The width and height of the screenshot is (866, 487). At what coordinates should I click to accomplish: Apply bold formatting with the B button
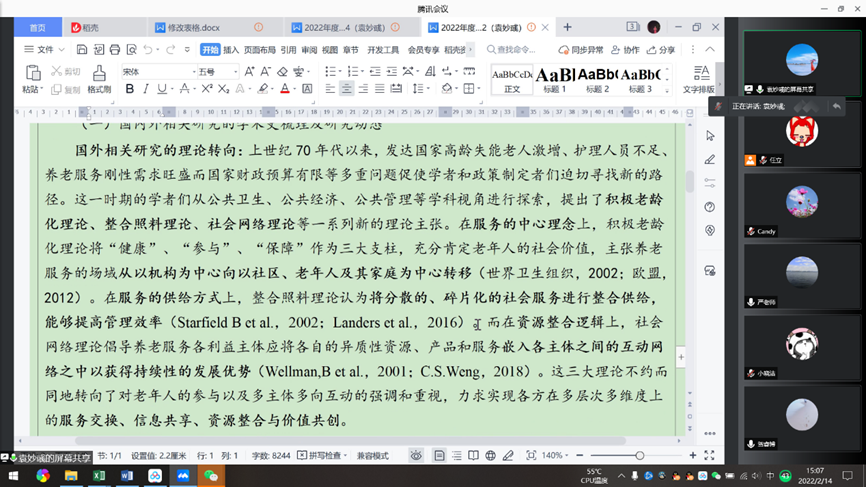(x=130, y=89)
